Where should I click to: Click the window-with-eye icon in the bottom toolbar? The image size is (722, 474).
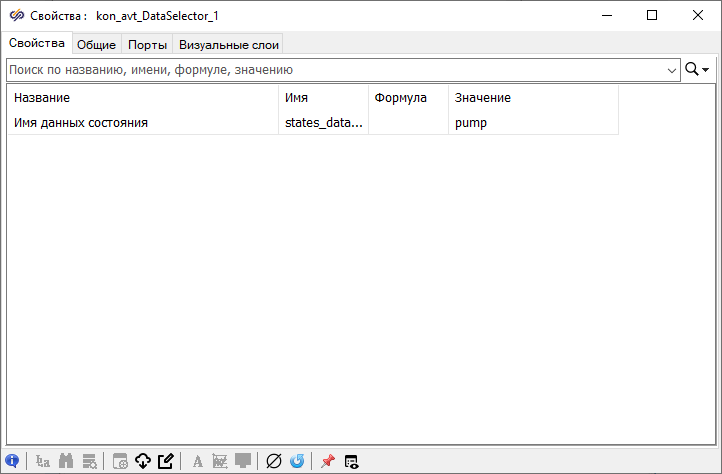[x=351, y=461]
